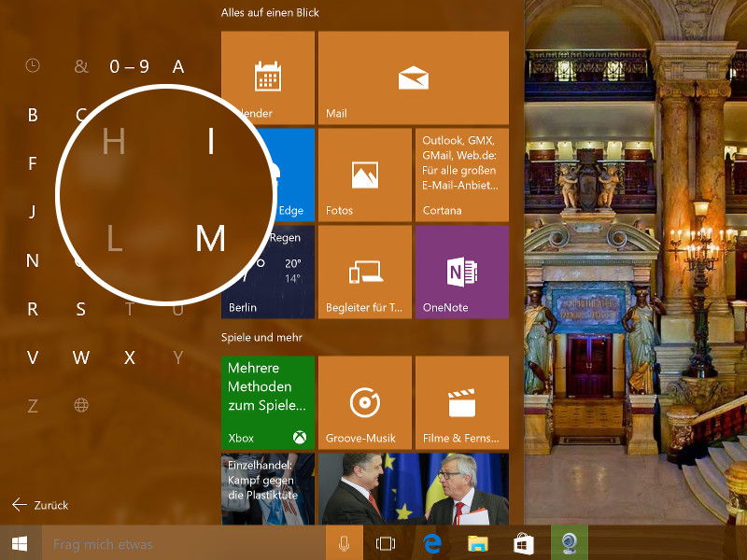Launch Edge from the taskbar
This screenshot has height=560, width=747.
click(x=432, y=543)
